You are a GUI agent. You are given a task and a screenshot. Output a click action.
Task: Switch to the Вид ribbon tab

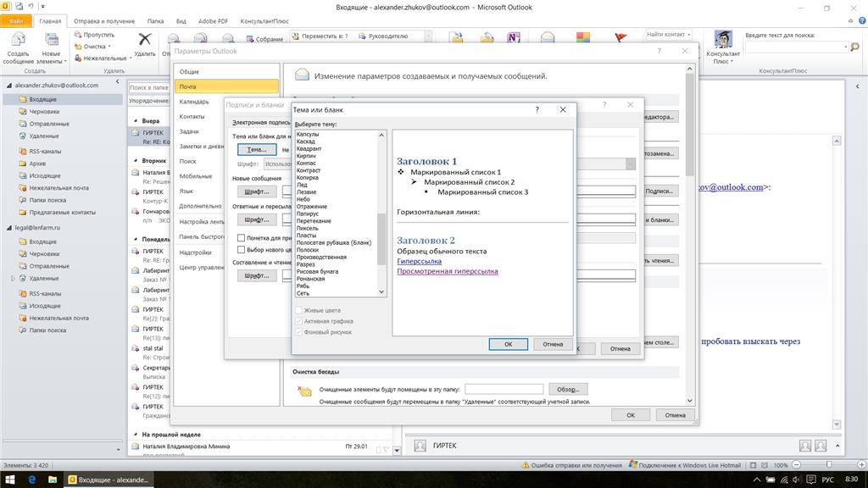point(181,21)
